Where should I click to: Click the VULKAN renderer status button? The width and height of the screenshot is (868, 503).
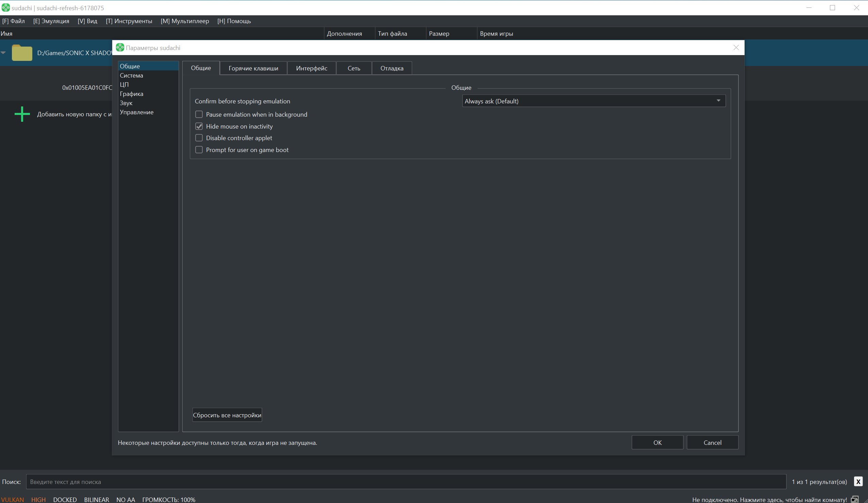click(12, 500)
